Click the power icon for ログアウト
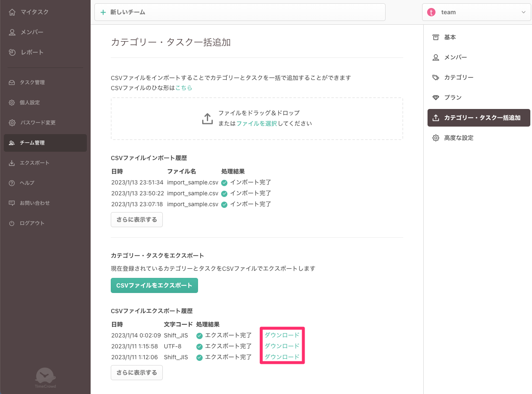532x394 pixels. 12,223
